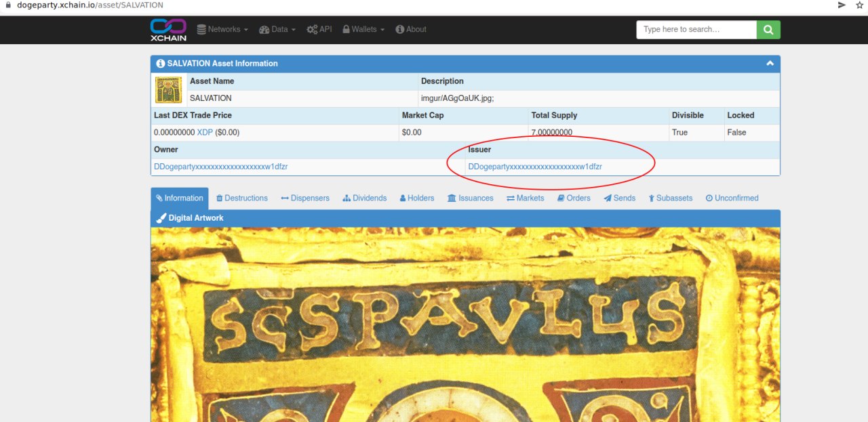
Task: Switch to the Sends tab
Action: click(x=620, y=198)
